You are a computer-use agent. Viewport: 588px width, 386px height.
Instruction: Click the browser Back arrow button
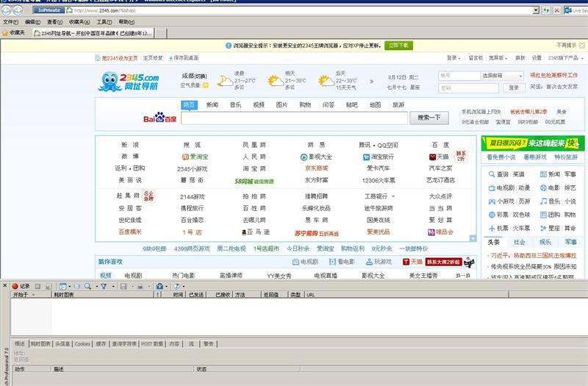[x=7, y=10]
